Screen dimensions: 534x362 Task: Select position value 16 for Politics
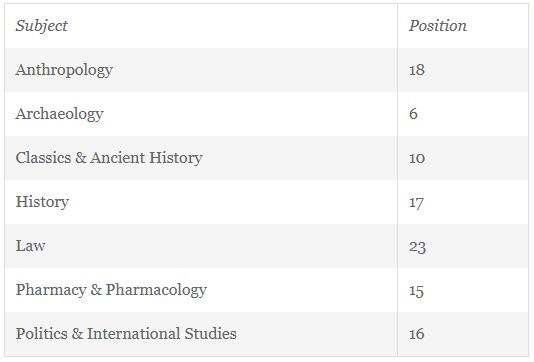[x=417, y=334]
